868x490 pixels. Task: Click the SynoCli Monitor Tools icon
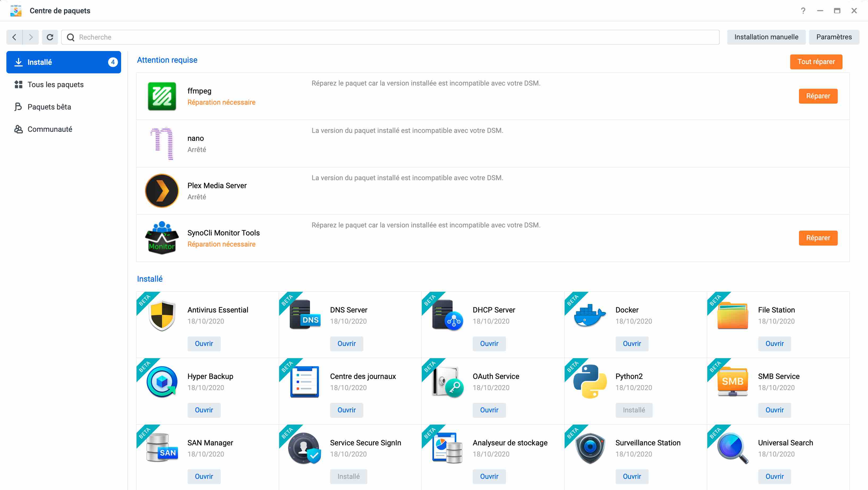pos(162,238)
